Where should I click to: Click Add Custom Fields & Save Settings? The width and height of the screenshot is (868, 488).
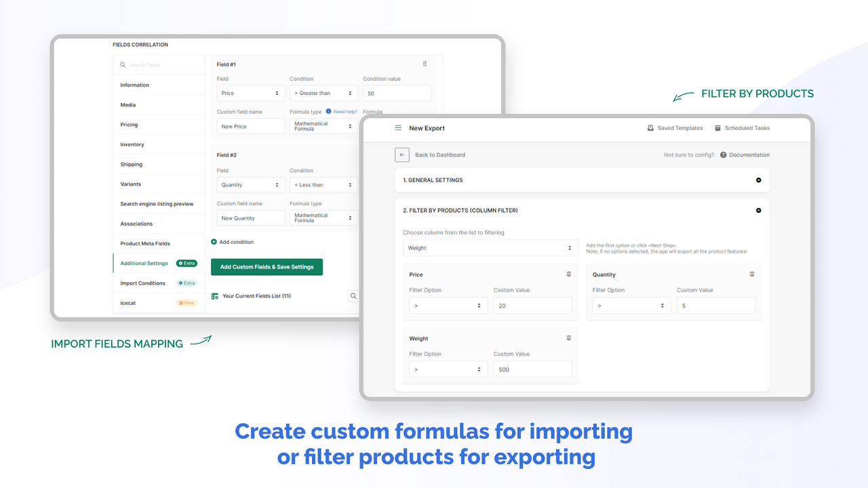tap(267, 267)
